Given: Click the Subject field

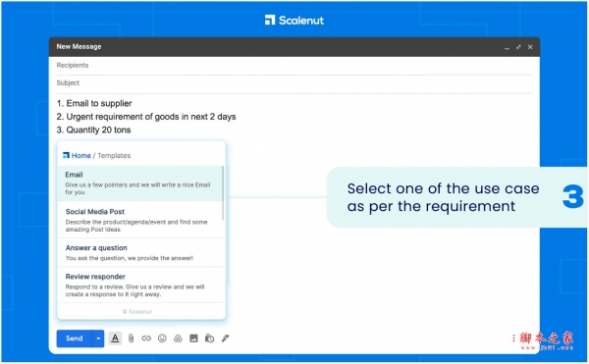Looking at the screenshot, I should (x=294, y=83).
